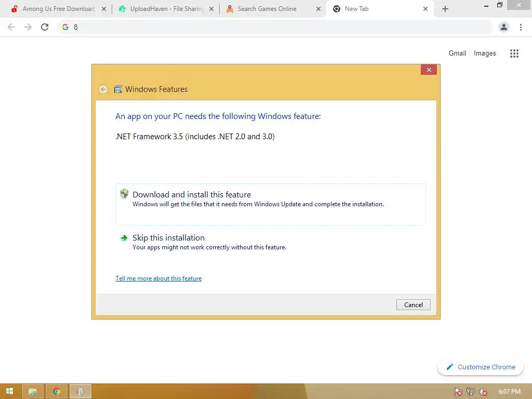Click the green arrow beside Skip option
Image resolution: width=532 pixels, height=399 pixels.
[124, 238]
